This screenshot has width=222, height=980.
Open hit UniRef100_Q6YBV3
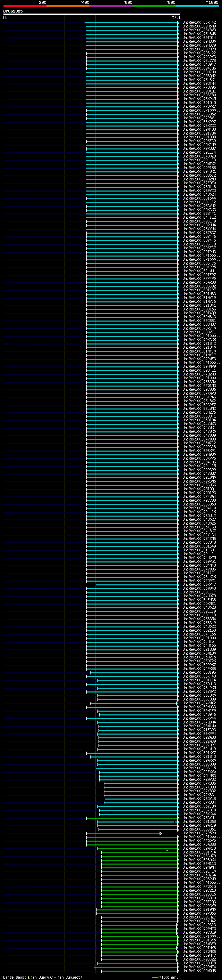(199, 30)
